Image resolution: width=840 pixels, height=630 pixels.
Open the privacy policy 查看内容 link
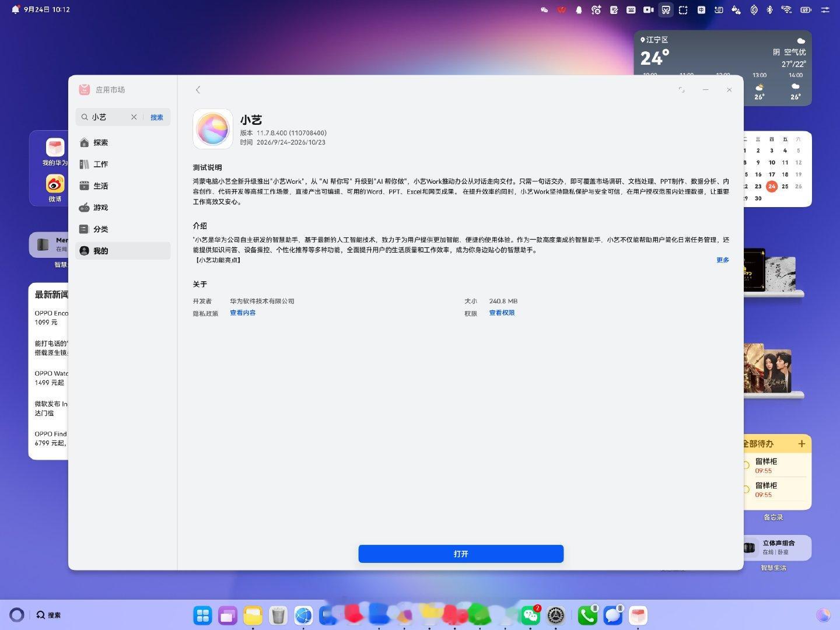(243, 313)
